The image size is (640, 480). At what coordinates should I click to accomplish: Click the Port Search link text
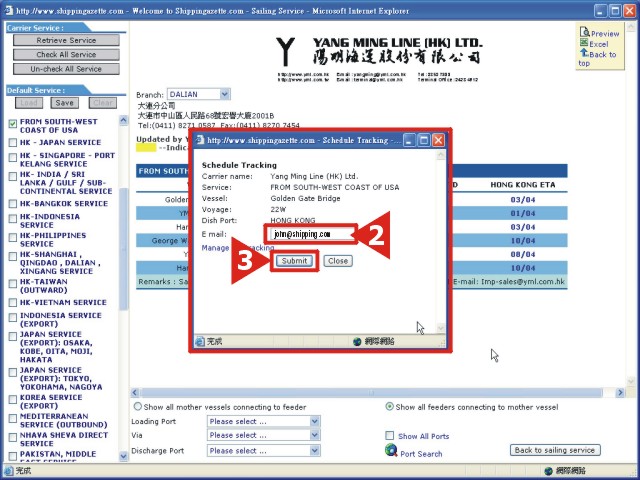[421, 454]
